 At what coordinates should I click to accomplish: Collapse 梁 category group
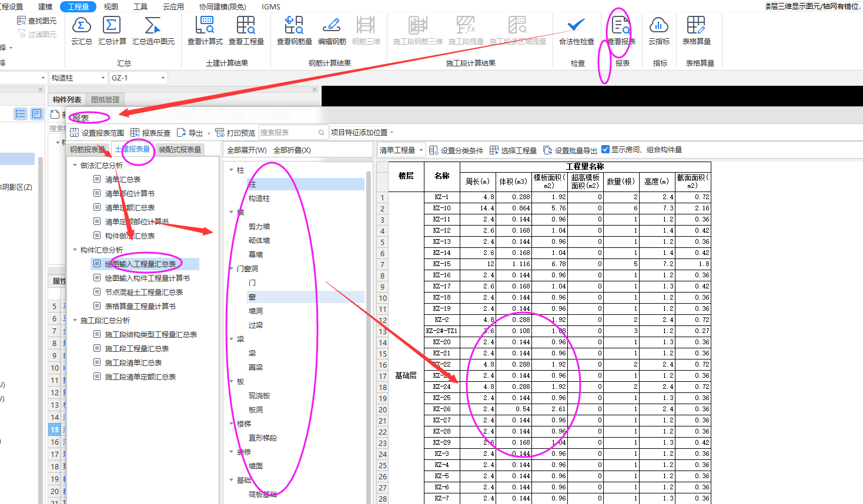click(x=231, y=340)
